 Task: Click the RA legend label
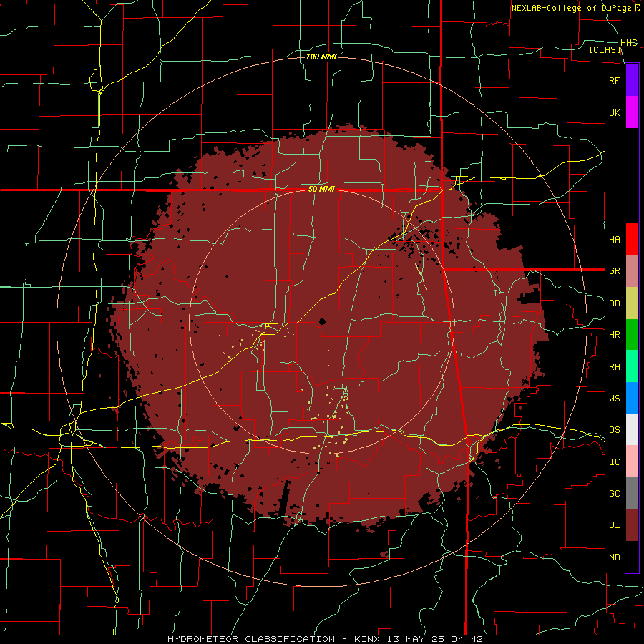[615, 366]
